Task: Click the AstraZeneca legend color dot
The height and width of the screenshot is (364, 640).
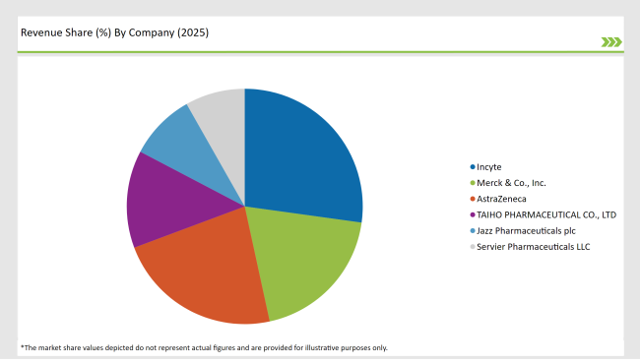Action: pyautogui.click(x=473, y=199)
